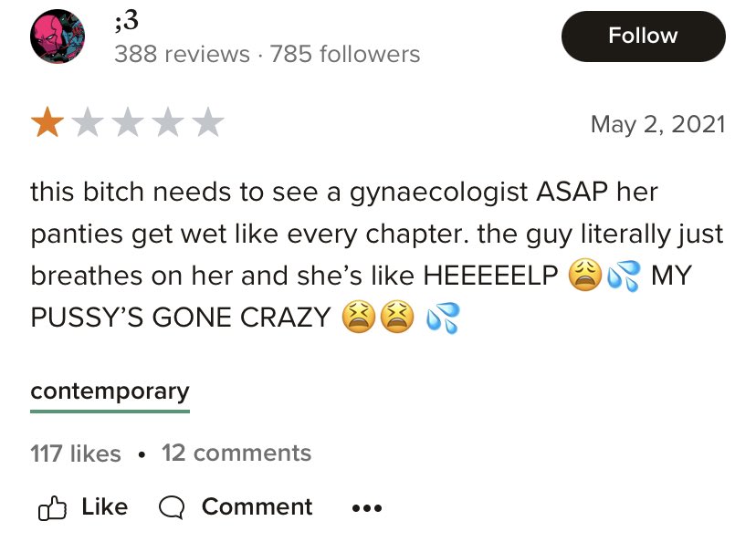756x542 pixels.
Task: Open the three-dot more options menu
Action: [x=367, y=508]
